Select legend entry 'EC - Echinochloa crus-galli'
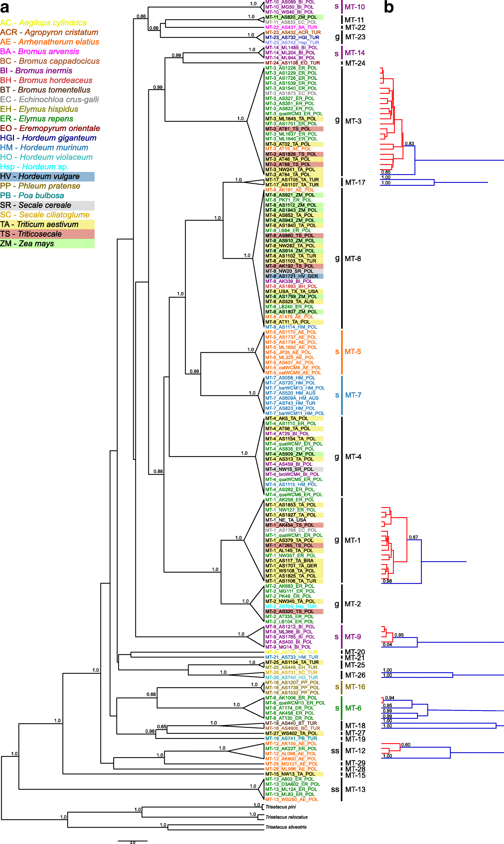 pyautogui.click(x=49, y=100)
